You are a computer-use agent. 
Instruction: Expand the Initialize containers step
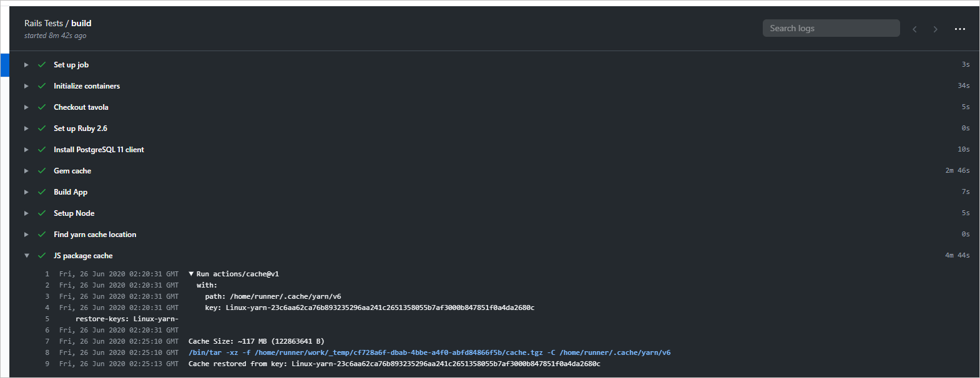26,86
